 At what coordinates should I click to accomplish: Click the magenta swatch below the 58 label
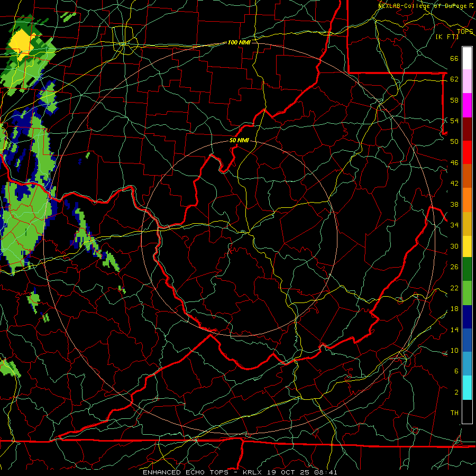coord(467,105)
